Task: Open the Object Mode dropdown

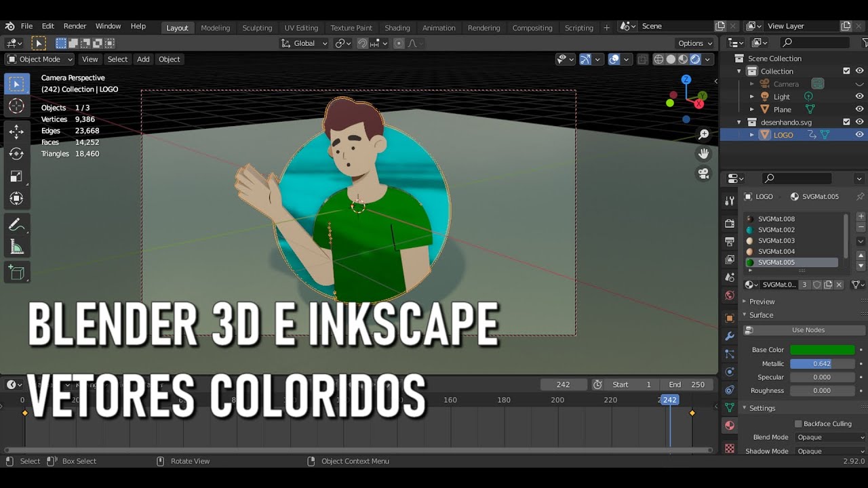Action: coord(39,60)
